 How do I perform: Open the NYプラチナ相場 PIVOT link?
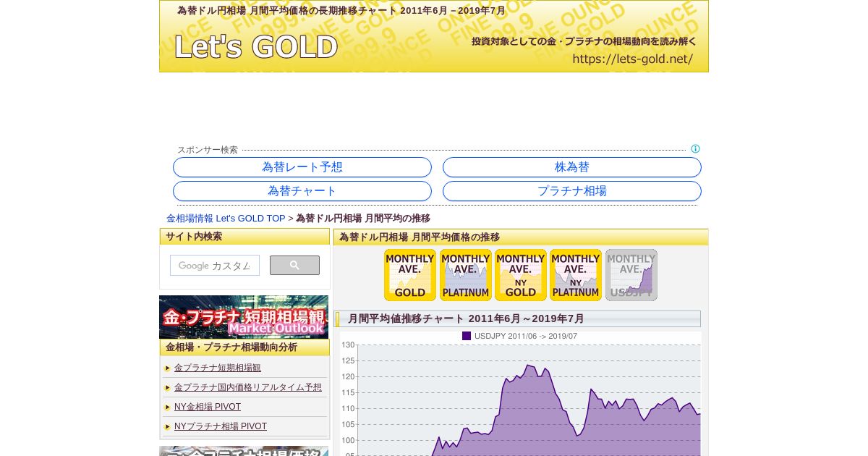[221, 427]
